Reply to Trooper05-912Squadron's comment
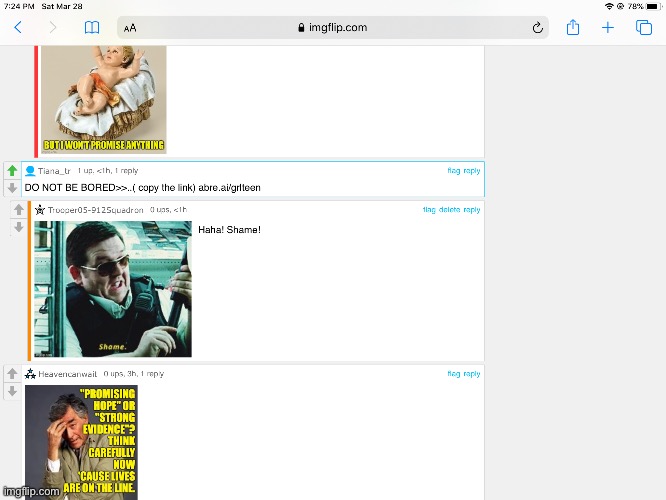This screenshot has width=666, height=500. (472, 209)
